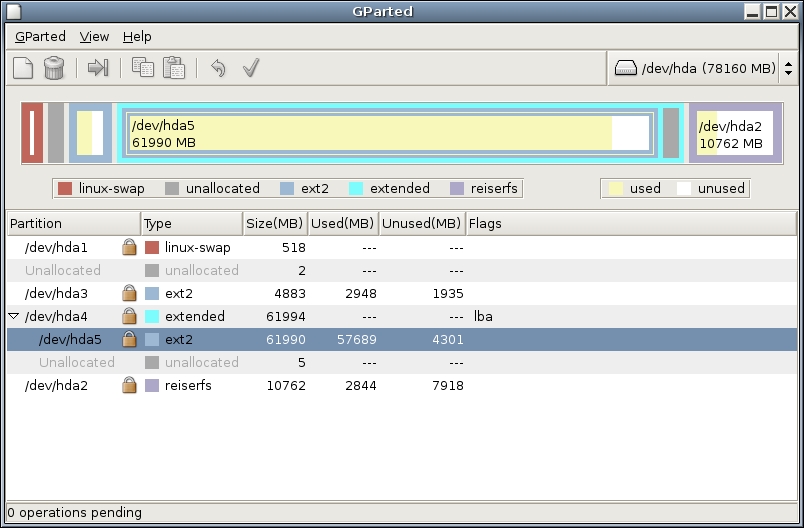Image resolution: width=804 pixels, height=528 pixels.
Task: Click the used legend entry
Action: pos(635,189)
